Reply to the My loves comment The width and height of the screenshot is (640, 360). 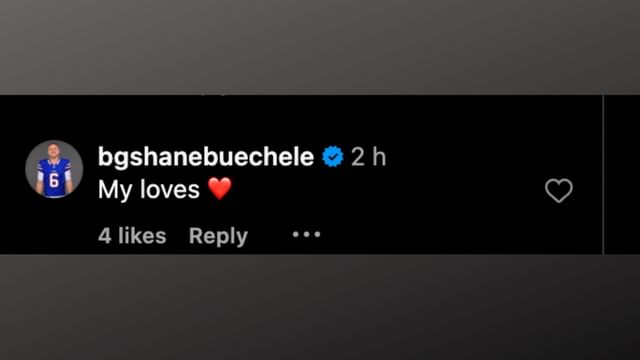(x=218, y=236)
